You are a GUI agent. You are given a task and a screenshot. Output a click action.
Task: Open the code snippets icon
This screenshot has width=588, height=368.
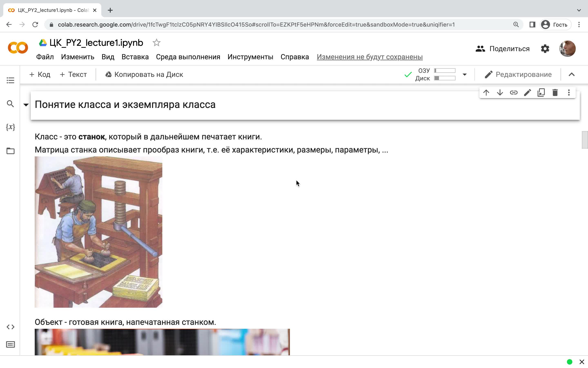(10, 327)
